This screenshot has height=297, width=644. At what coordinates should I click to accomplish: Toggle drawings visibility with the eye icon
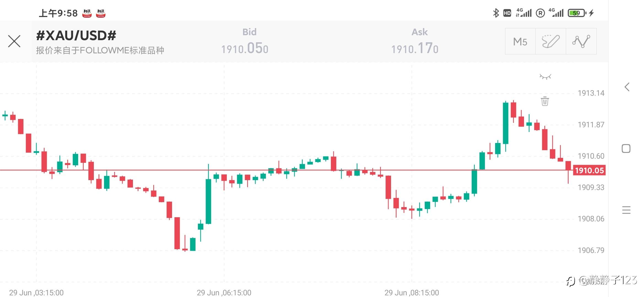(545, 77)
